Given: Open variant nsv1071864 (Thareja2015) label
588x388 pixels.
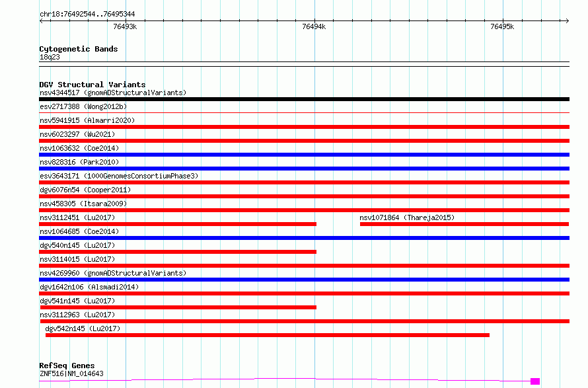Looking at the screenshot, I should click(x=407, y=217).
